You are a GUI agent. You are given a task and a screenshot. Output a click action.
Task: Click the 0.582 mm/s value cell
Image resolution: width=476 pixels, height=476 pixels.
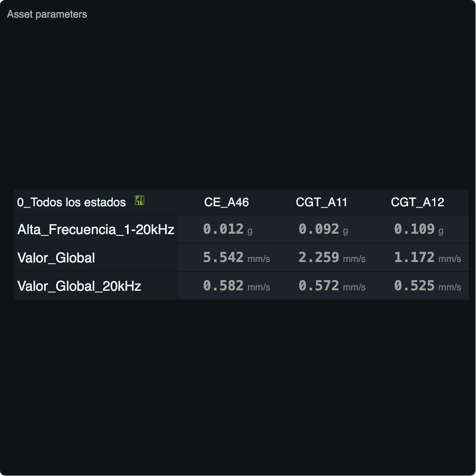coord(236,286)
